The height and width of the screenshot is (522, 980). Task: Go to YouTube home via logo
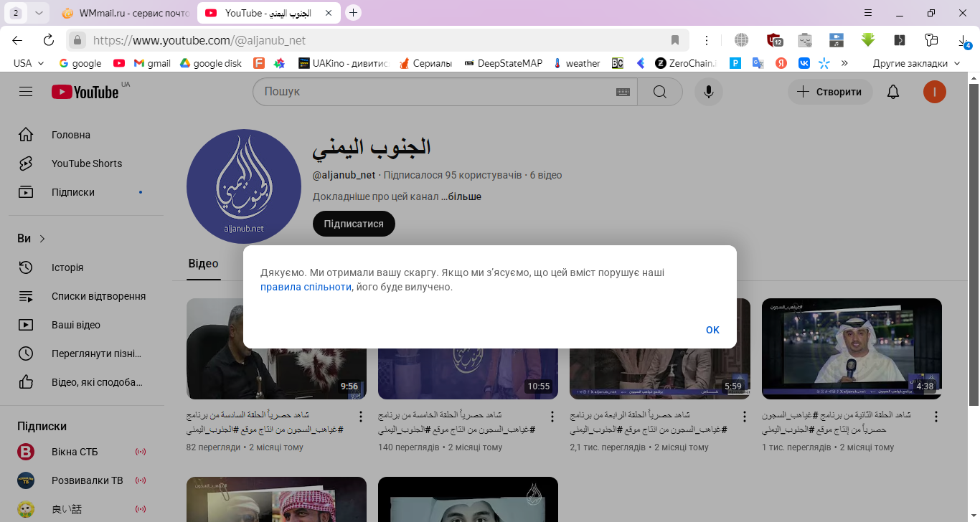(x=85, y=92)
